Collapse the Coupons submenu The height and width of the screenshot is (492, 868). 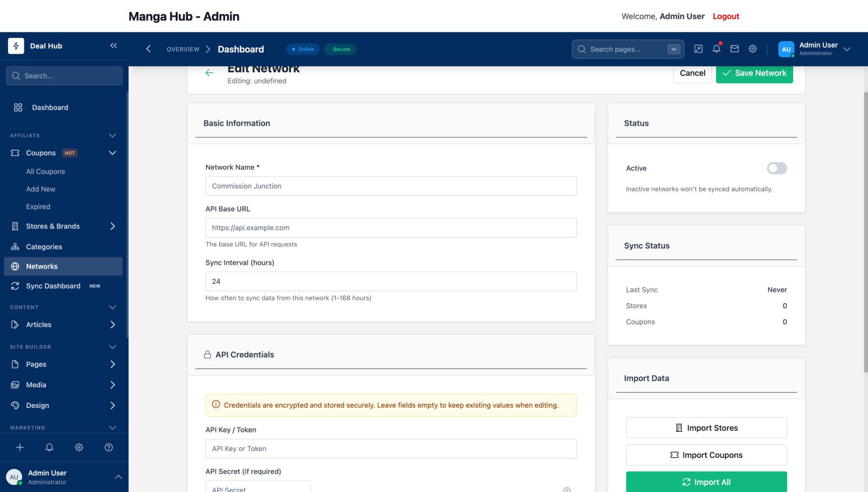(112, 153)
